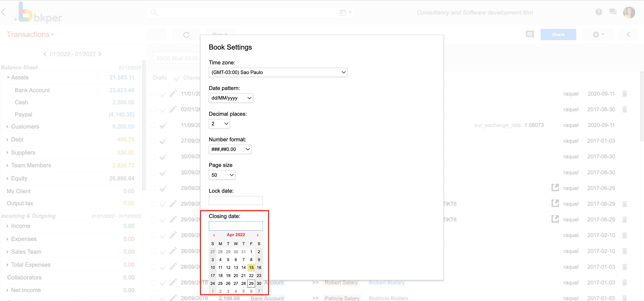Image resolution: width=644 pixels, height=301 pixels.
Task: Open the Time zone dropdown
Action: tap(278, 72)
